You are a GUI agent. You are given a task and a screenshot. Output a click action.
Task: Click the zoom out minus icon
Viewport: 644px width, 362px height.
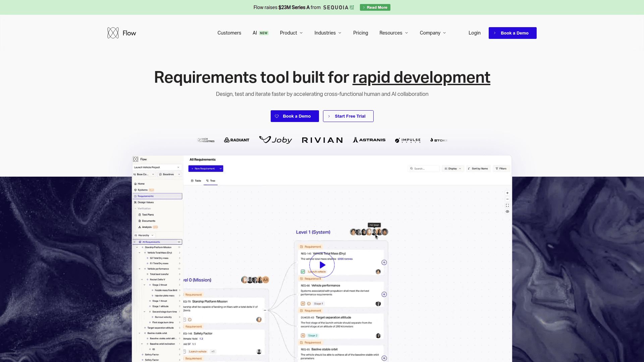coord(507,199)
